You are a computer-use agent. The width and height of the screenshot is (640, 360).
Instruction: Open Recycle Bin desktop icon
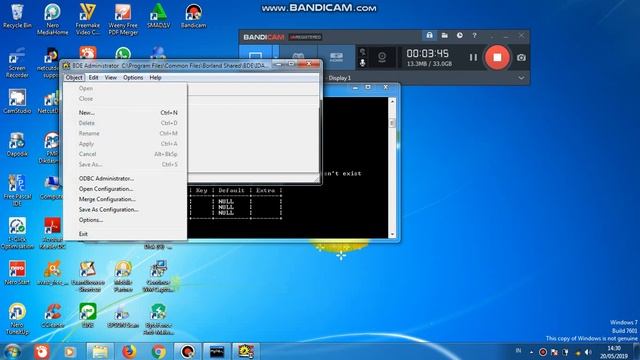tap(17, 16)
